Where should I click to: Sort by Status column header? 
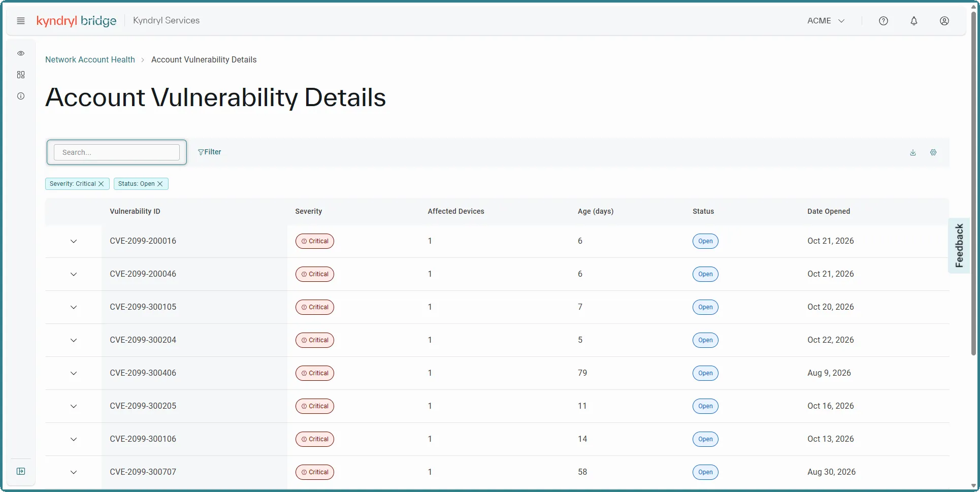coord(703,211)
